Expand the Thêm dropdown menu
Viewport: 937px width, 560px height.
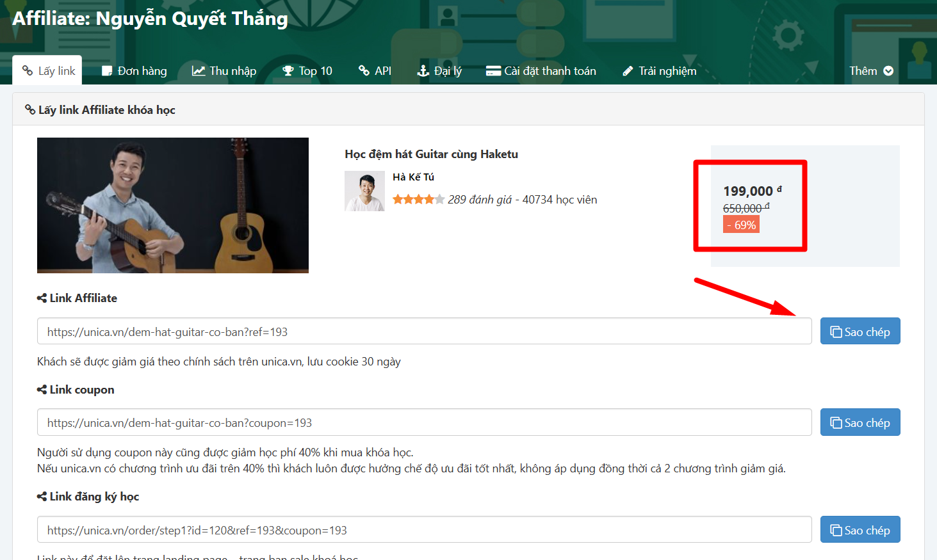(x=871, y=71)
